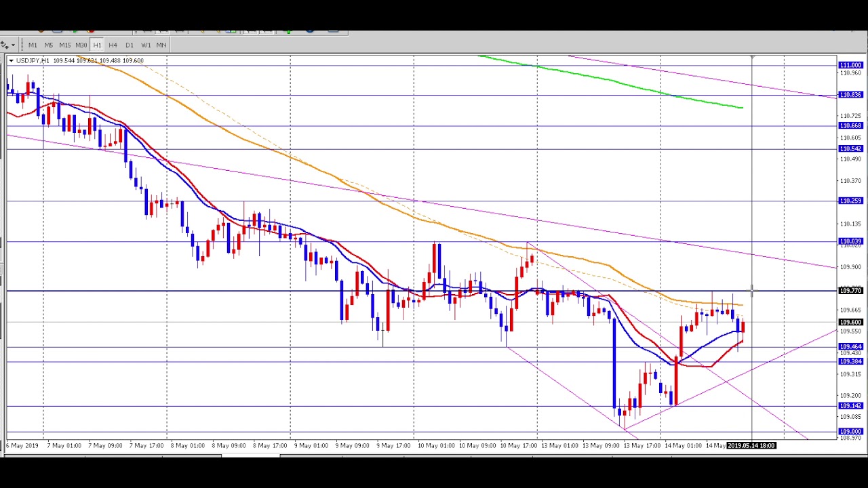Switch chart to M5 timeframe
The image size is (868, 488).
tap(49, 45)
